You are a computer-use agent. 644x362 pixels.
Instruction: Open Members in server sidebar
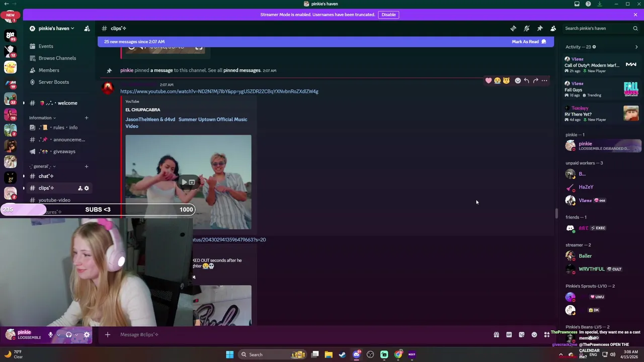point(59,70)
